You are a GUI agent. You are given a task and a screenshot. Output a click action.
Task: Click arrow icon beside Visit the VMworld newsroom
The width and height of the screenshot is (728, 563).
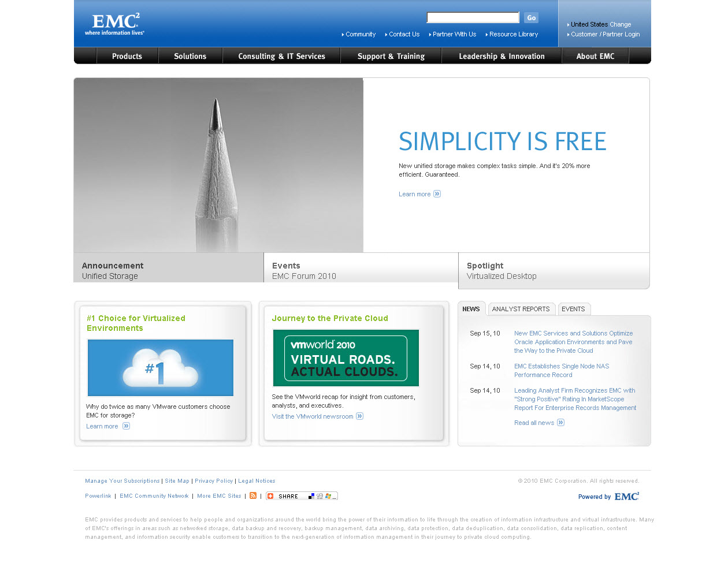pos(359,416)
